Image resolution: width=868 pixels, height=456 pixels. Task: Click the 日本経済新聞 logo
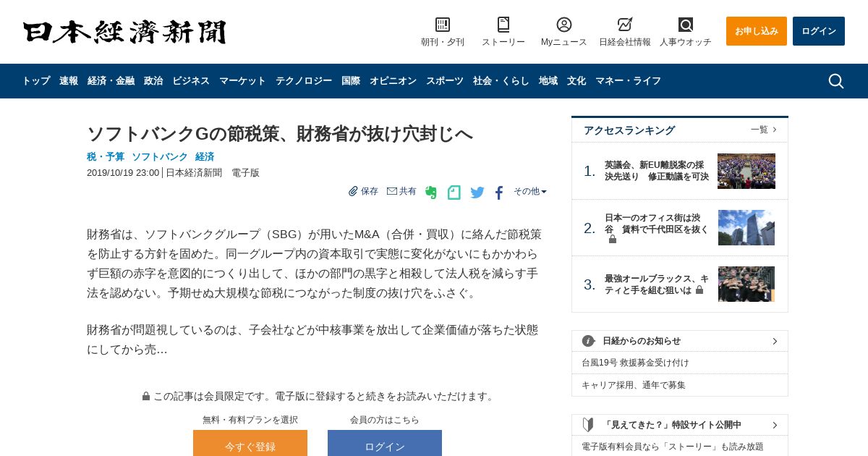[124, 32]
